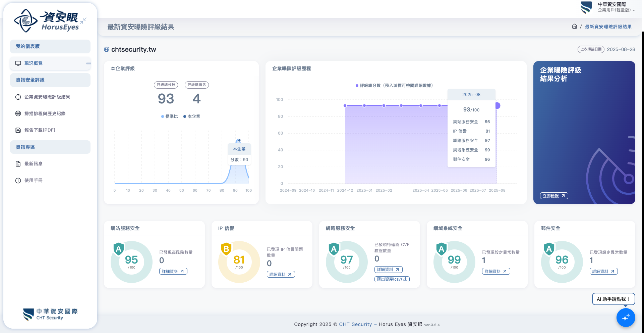Click the AI assistant sparkle button
The height and width of the screenshot is (333, 644).
click(x=626, y=318)
